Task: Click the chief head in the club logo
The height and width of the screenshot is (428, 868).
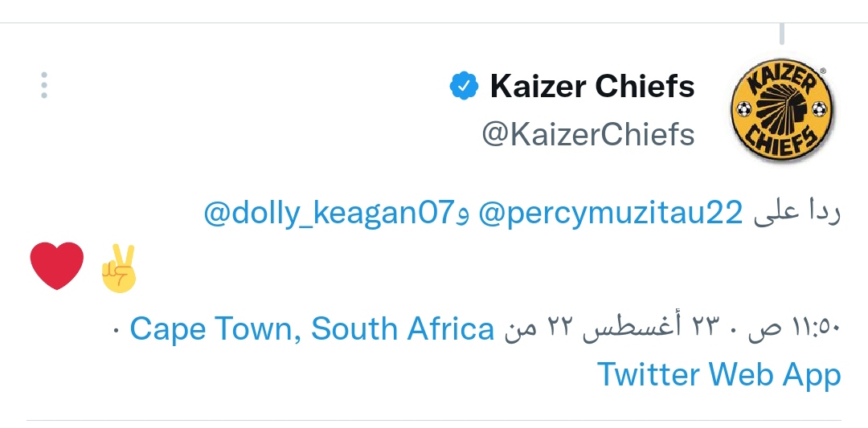Action: pyautogui.click(x=781, y=107)
